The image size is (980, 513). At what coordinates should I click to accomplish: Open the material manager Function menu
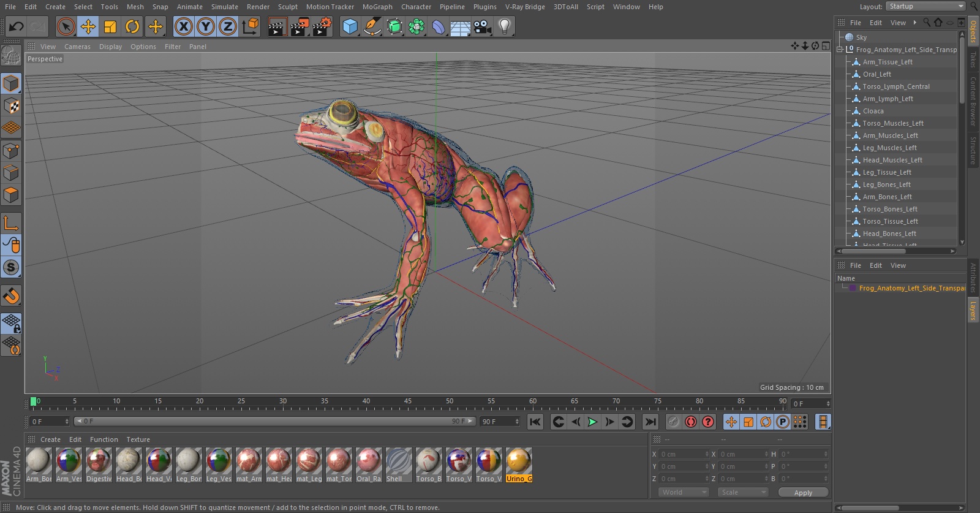pyautogui.click(x=104, y=439)
